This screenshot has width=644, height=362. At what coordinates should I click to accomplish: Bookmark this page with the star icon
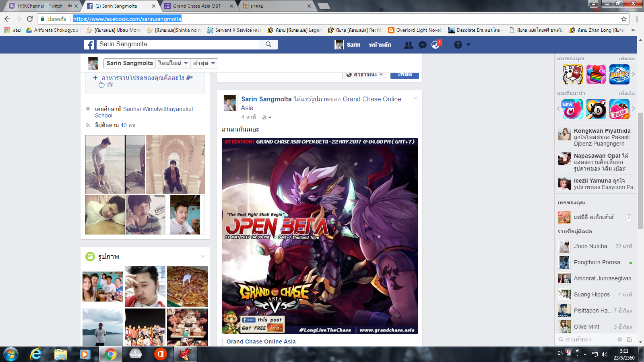point(624,19)
